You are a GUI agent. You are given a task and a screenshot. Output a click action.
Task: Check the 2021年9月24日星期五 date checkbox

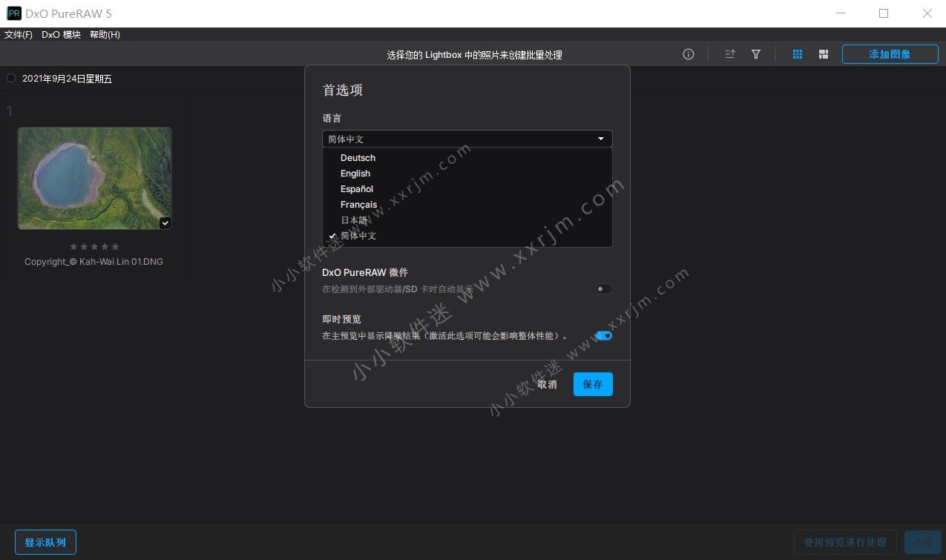pyautogui.click(x=11, y=77)
